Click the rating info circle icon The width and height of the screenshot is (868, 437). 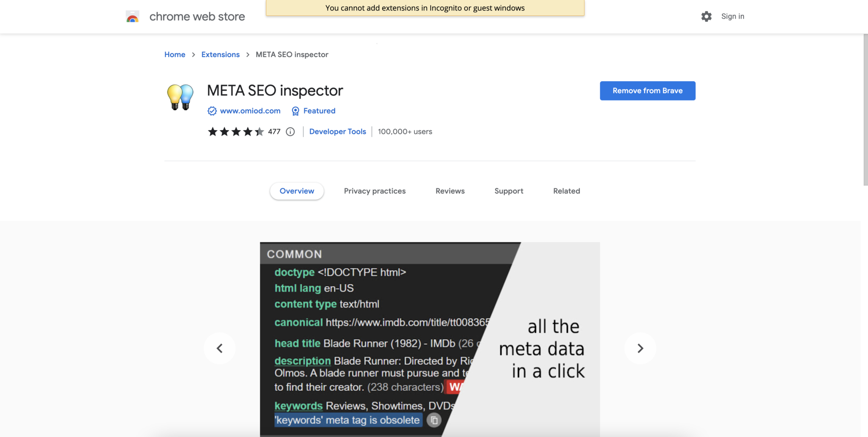(290, 132)
